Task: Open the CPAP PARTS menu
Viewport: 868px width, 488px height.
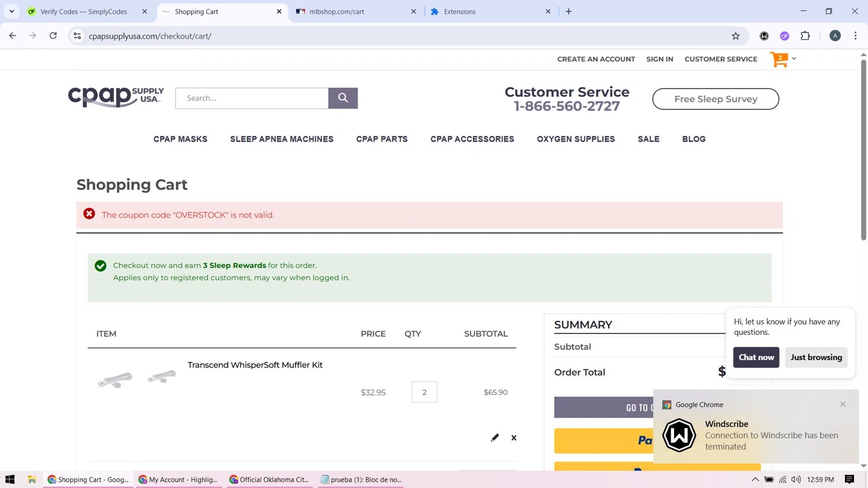Action: click(382, 139)
